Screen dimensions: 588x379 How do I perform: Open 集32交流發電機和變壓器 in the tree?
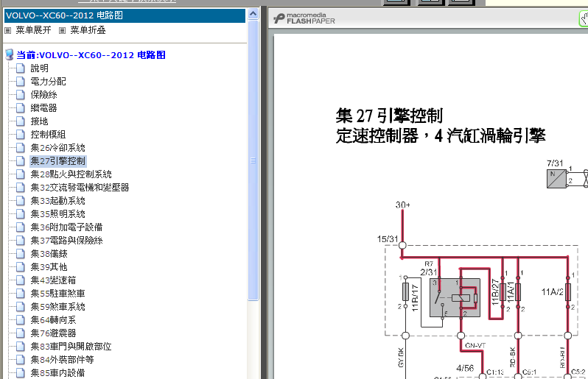click(x=80, y=187)
